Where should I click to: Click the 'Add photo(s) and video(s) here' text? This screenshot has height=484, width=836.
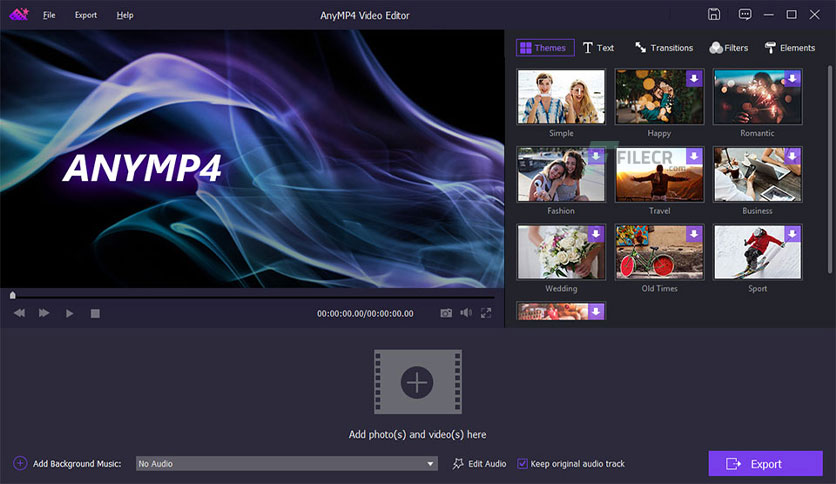pyautogui.click(x=417, y=434)
